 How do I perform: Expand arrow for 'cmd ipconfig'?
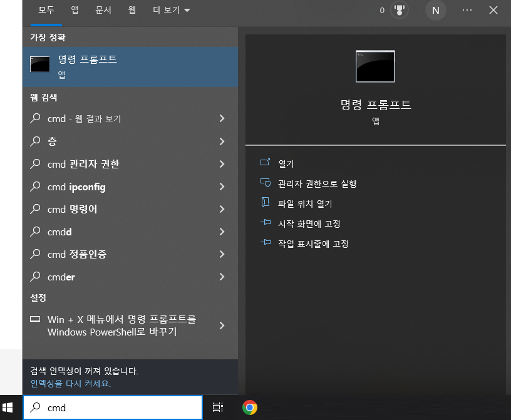222,187
